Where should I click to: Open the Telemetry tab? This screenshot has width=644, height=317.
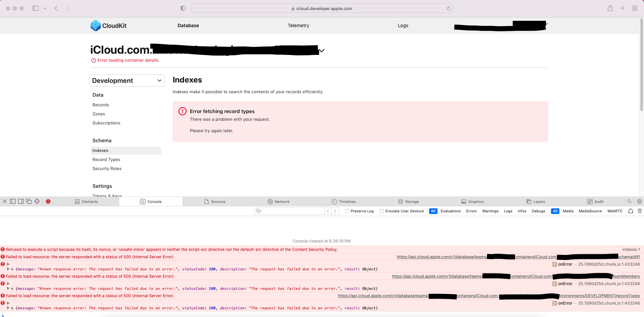[298, 25]
